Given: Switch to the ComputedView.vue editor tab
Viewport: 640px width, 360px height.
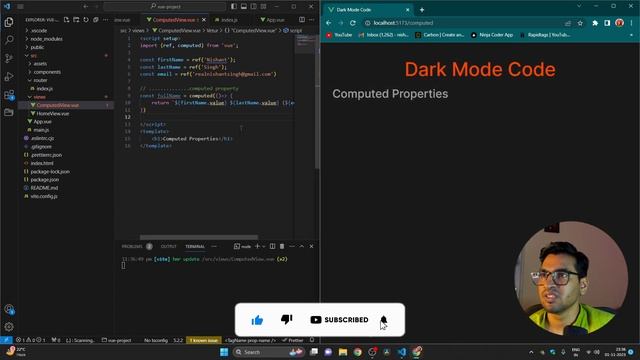Looking at the screenshot, I should [x=173, y=20].
